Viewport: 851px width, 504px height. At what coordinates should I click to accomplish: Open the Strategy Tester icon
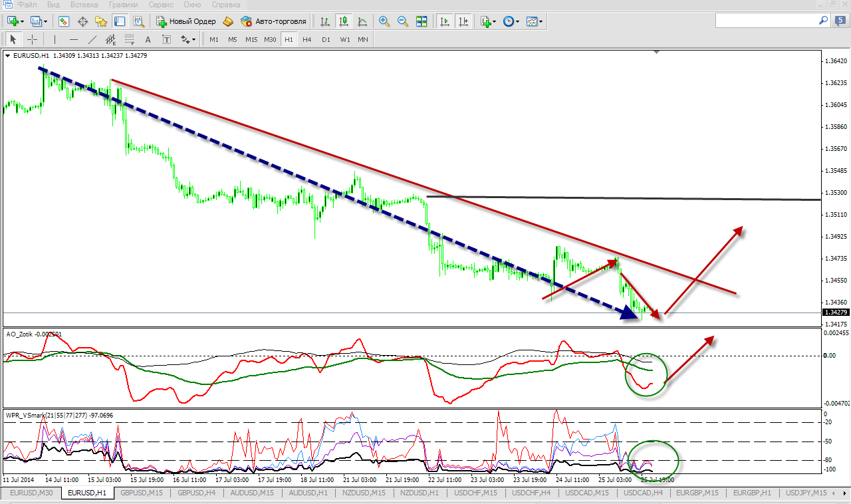139,21
